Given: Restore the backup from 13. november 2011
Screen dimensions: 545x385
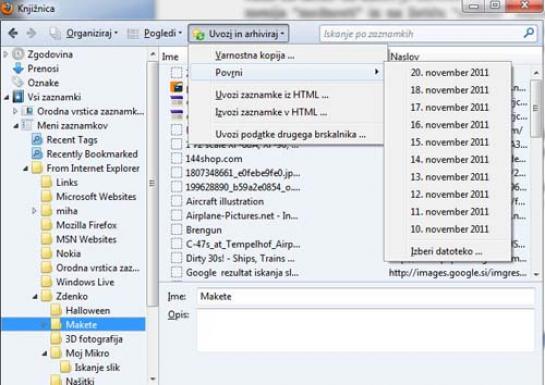Looking at the screenshot, I should click(449, 177).
